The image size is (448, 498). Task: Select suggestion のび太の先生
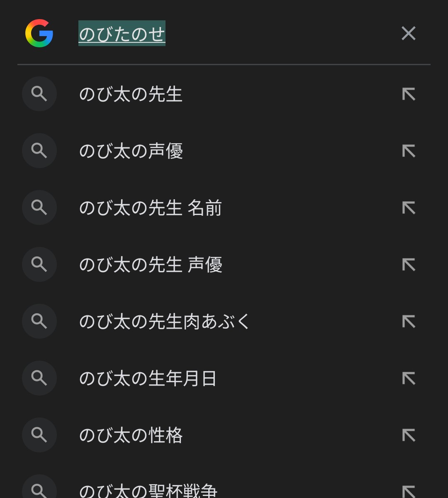[131, 94]
